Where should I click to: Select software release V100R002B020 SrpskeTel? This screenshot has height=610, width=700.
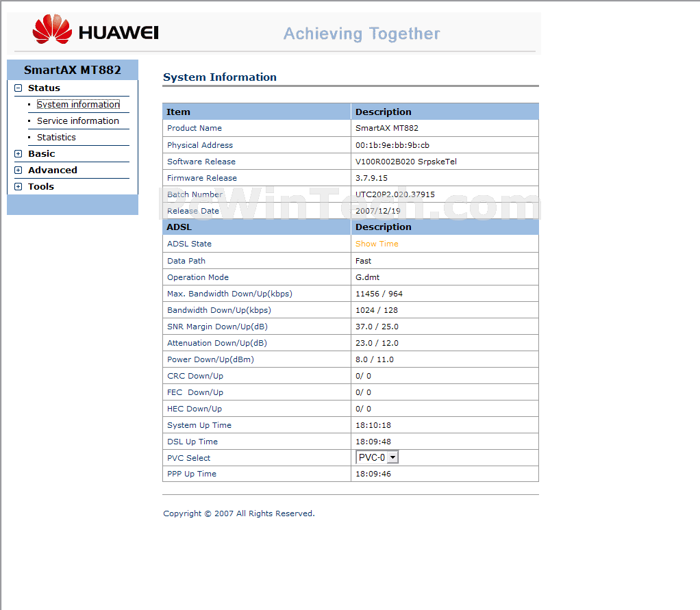(406, 162)
